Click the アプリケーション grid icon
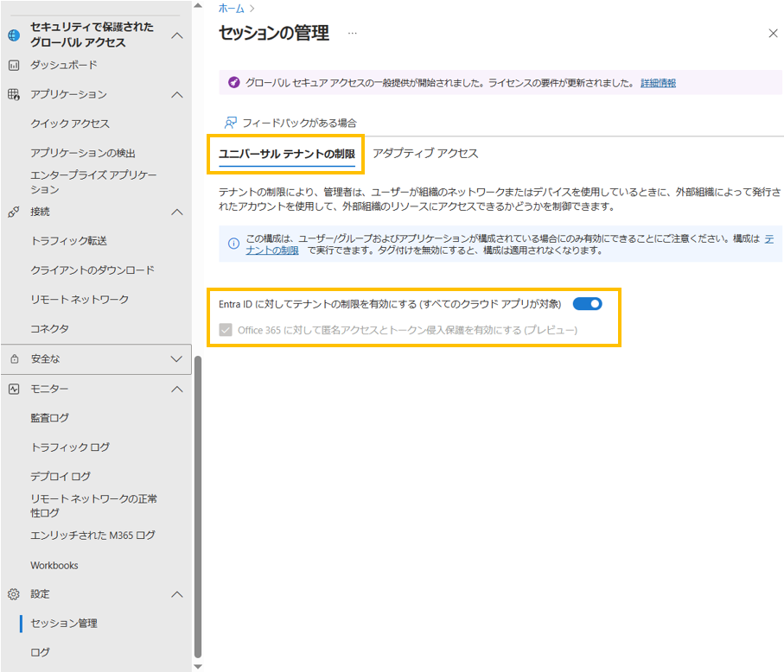This screenshot has width=784, height=672. [x=14, y=94]
